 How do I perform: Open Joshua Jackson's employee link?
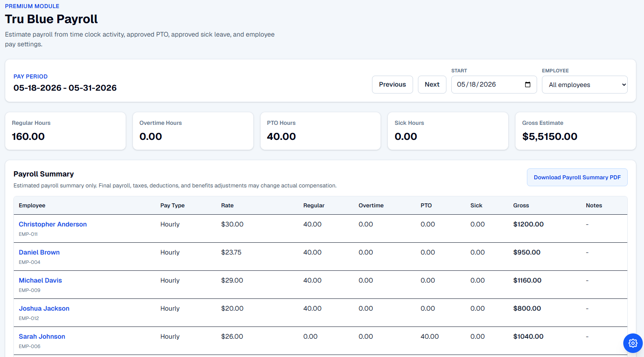(44, 309)
